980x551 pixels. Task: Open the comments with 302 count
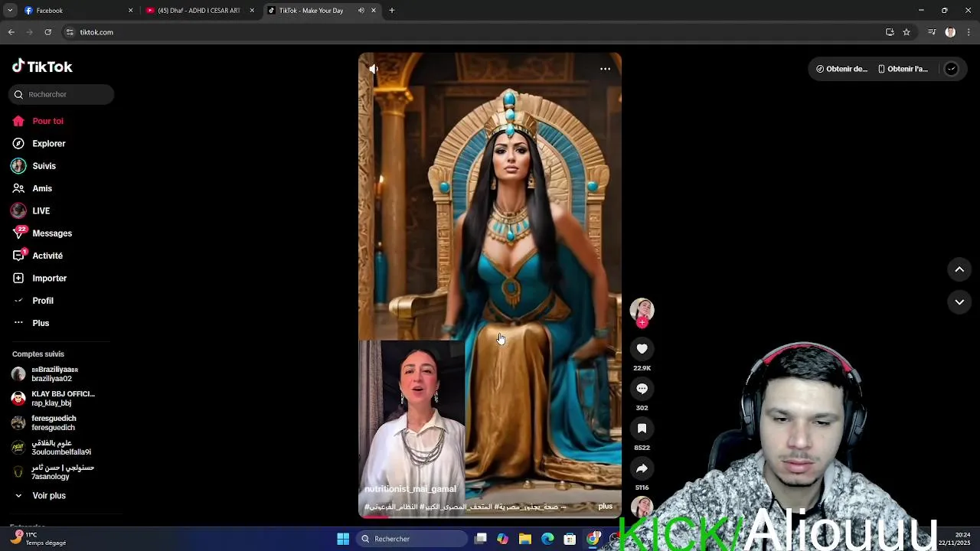point(642,389)
